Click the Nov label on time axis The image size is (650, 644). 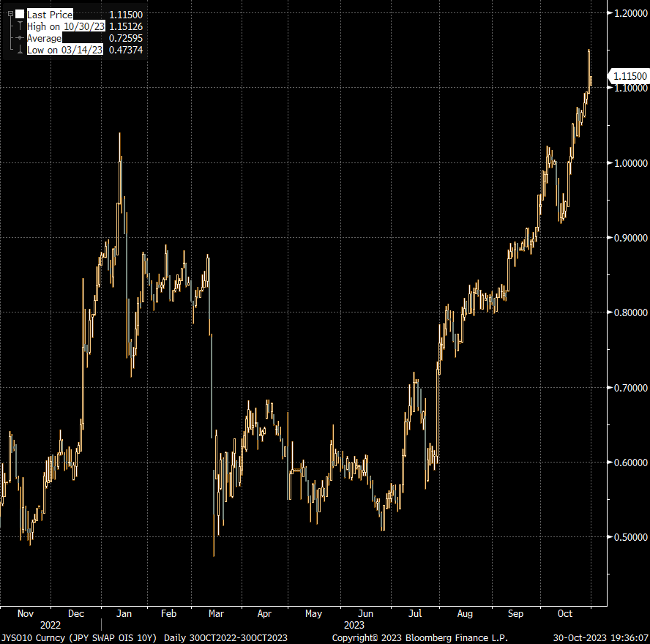click(26, 613)
